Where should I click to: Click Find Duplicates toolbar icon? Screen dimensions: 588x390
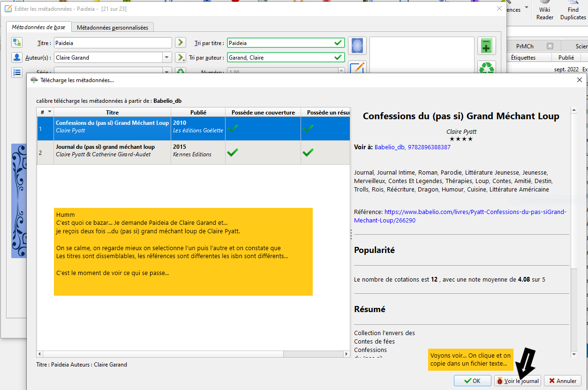coord(573,10)
